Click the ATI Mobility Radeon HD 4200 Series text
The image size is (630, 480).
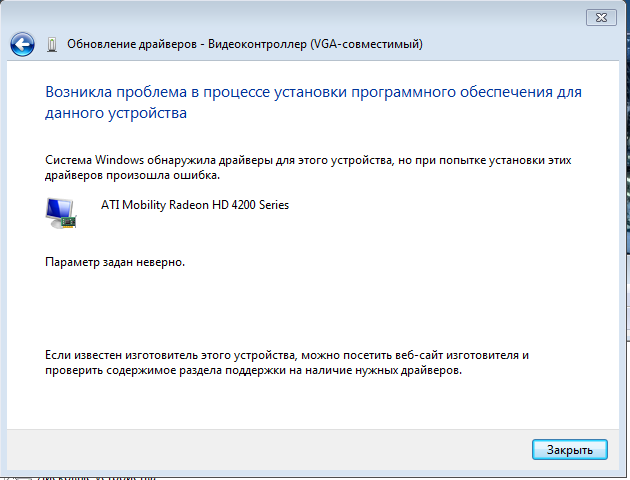195,205
